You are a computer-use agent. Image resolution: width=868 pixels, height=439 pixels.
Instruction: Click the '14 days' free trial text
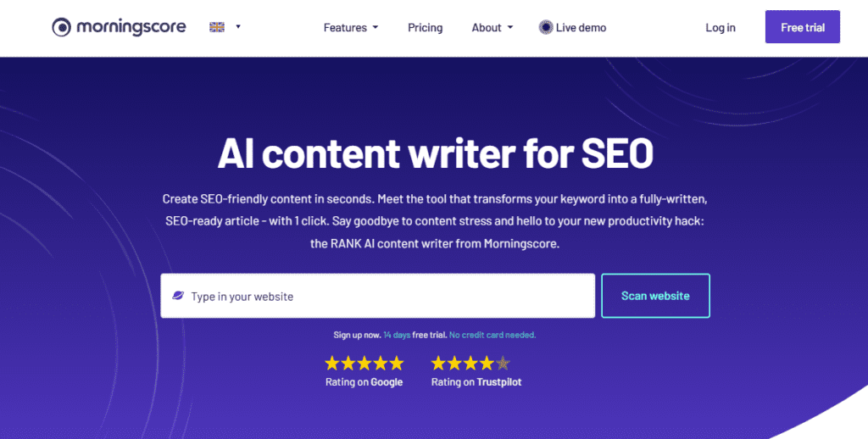point(397,335)
